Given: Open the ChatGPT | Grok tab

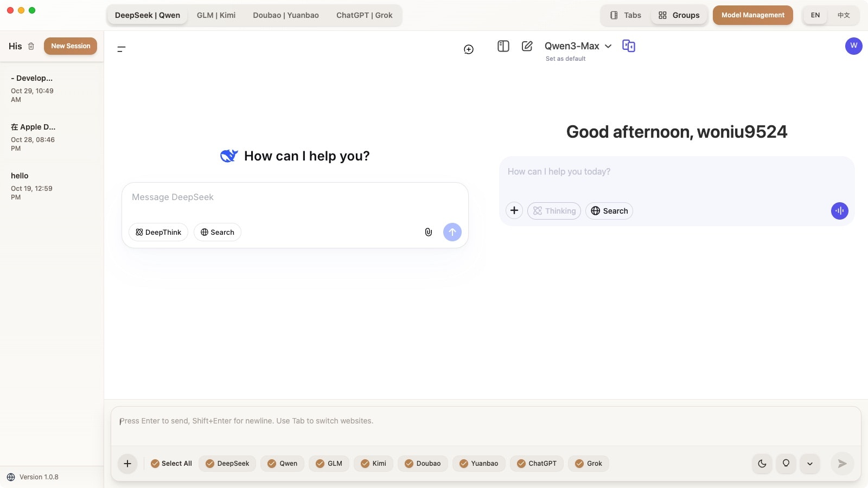Looking at the screenshot, I should pyautogui.click(x=364, y=15).
